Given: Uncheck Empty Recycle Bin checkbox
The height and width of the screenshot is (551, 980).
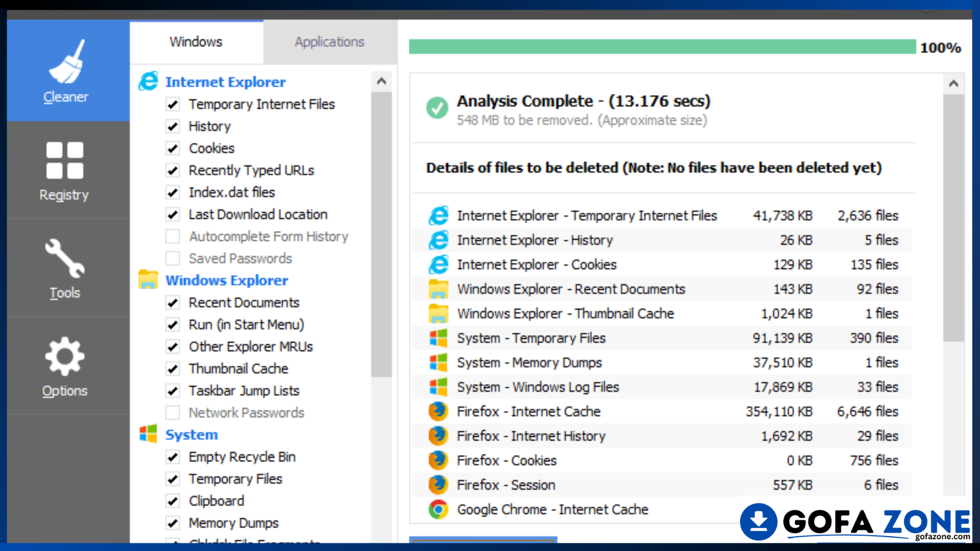Looking at the screenshot, I should click(173, 457).
